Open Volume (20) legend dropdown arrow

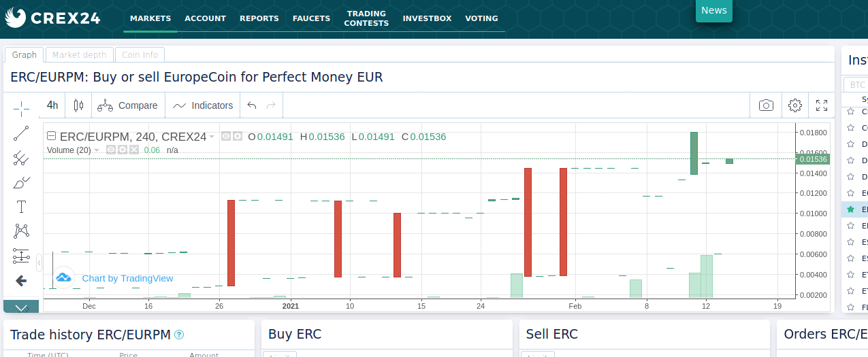coord(97,150)
